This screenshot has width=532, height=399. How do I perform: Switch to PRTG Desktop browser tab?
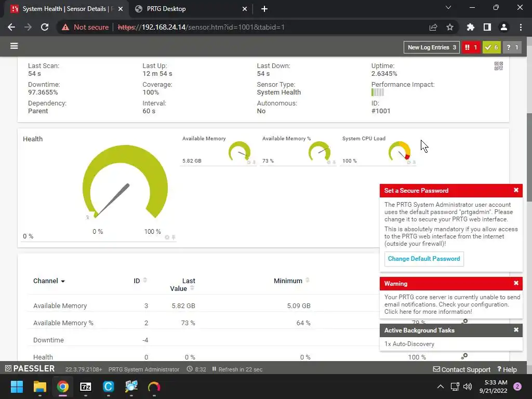pyautogui.click(x=191, y=9)
